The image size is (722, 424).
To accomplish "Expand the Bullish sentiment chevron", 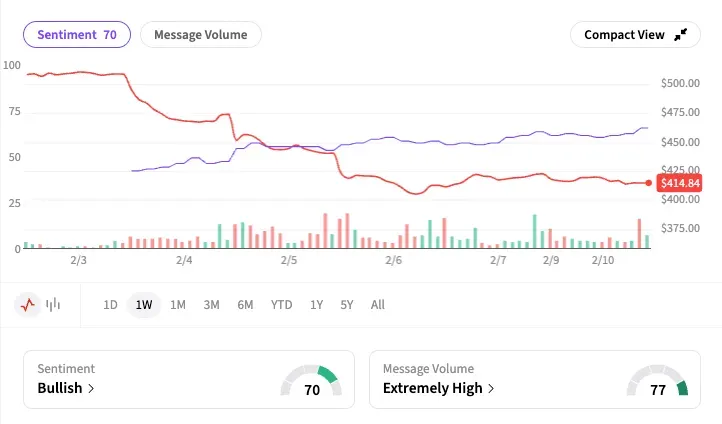I will 91,388.
